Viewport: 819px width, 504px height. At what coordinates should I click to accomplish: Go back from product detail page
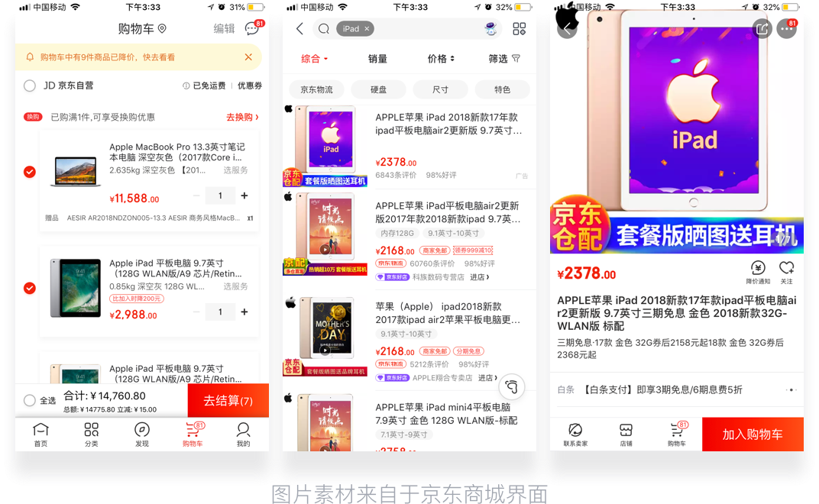click(x=567, y=29)
